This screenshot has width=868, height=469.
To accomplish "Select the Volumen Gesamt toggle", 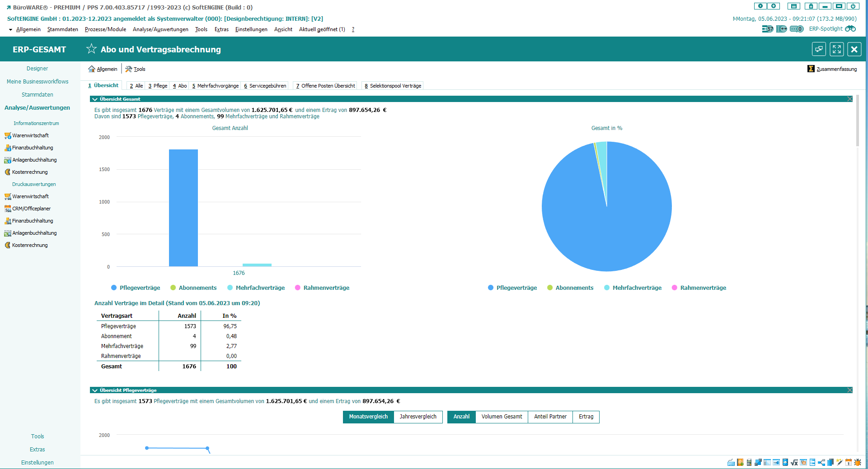I will tap(502, 417).
